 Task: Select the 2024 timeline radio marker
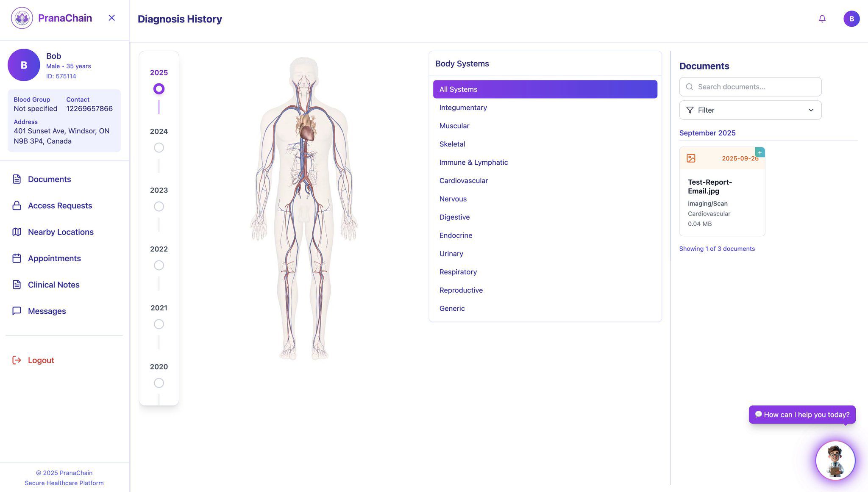coord(159,148)
